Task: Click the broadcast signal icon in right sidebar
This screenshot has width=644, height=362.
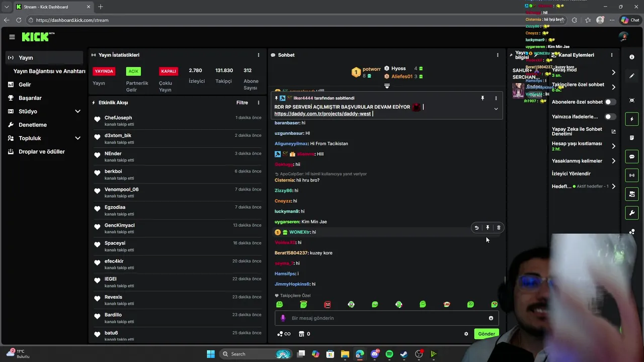Action: 632,175
